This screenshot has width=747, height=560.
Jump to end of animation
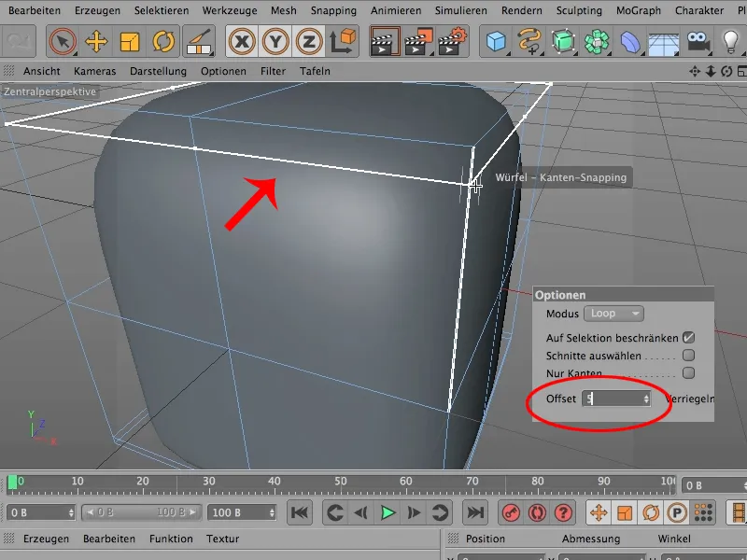(x=475, y=512)
